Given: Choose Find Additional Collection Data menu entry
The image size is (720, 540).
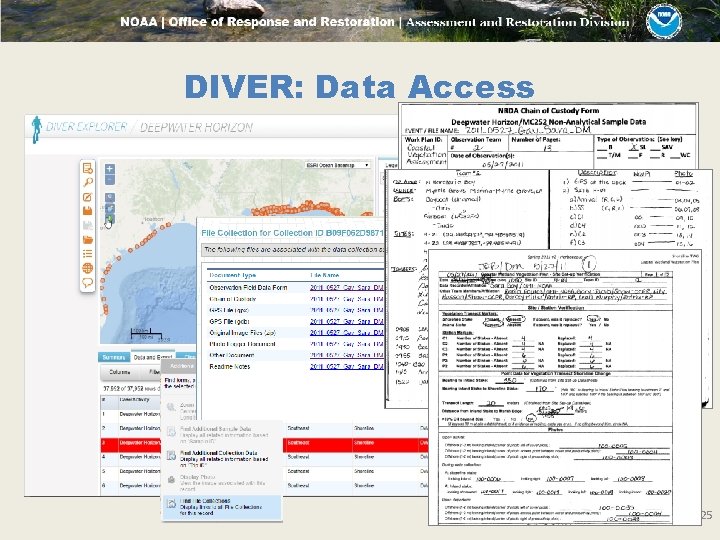Looking at the screenshot, I should [x=222, y=459].
